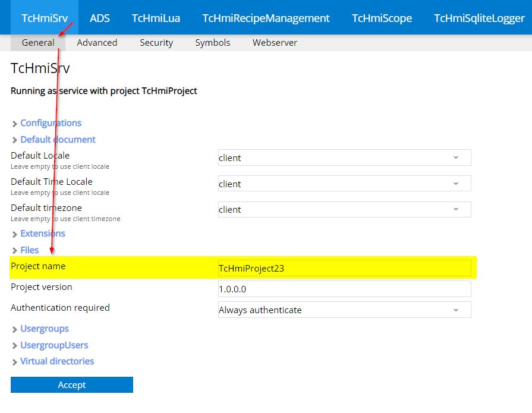
Task: Click the Project name input field
Action: coord(345,268)
